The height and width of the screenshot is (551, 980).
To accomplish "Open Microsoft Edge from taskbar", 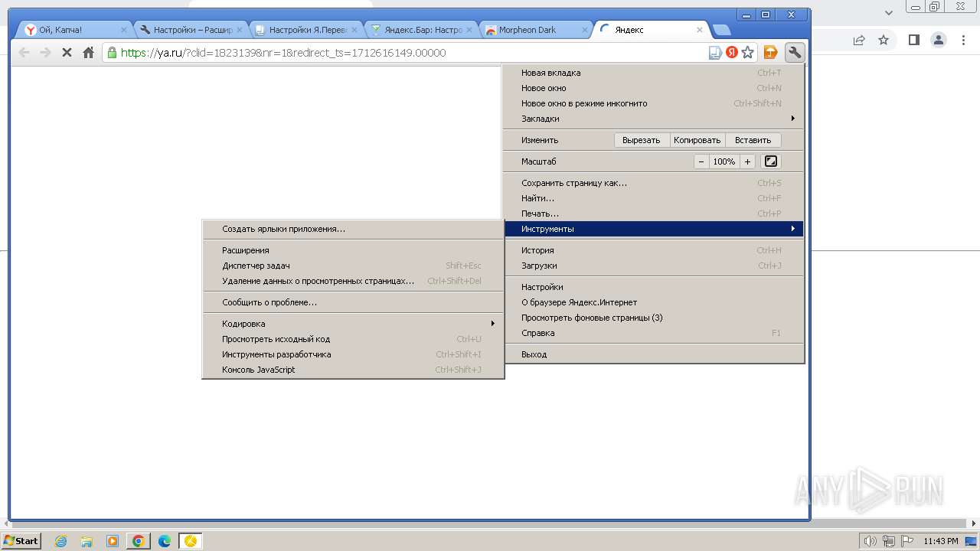I will coord(164,541).
